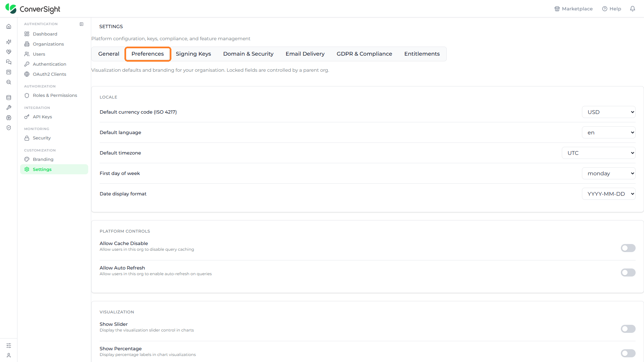
Task: Switch to Signing Keys tab
Action: click(193, 54)
